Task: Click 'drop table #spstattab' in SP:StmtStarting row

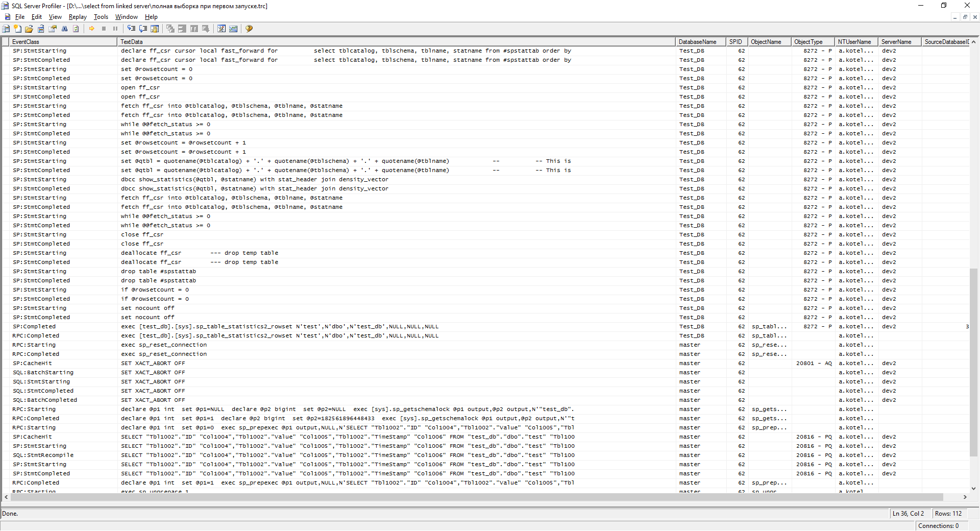Action: coord(158,272)
